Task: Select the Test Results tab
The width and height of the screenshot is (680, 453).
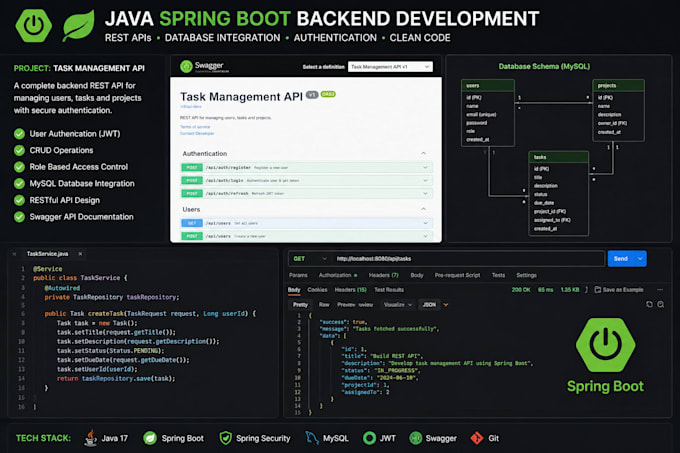Action: [389, 290]
